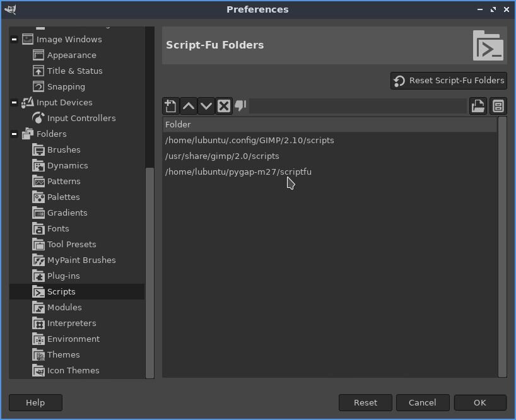
Task: Cancel the Preferences dialog
Action: point(423,402)
